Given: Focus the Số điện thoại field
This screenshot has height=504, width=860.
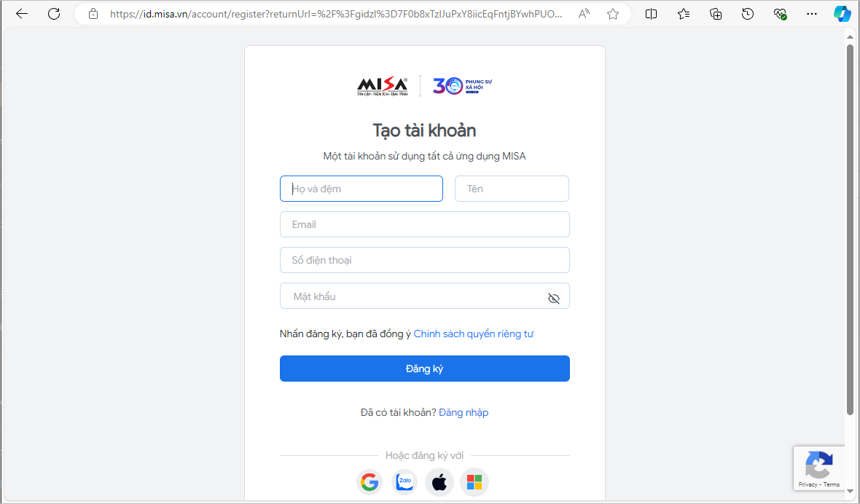Looking at the screenshot, I should pos(424,260).
